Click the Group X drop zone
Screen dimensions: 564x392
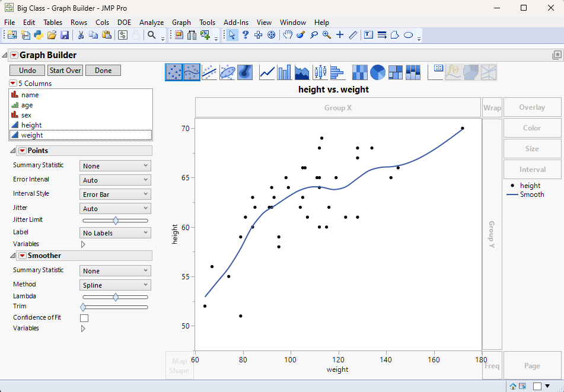338,107
